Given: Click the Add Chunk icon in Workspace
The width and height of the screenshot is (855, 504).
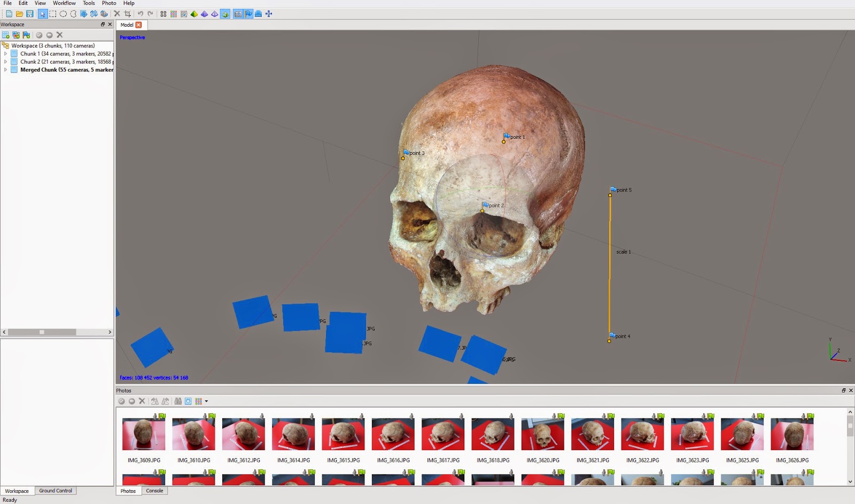Looking at the screenshot, I should coord(6,35).
